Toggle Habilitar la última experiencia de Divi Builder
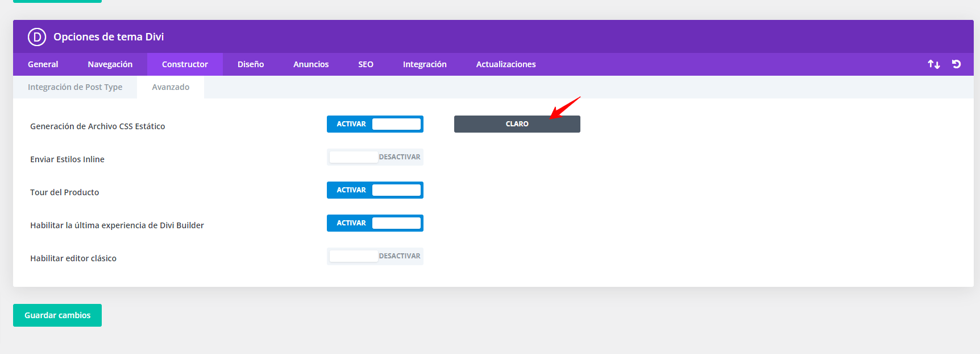 375,223
